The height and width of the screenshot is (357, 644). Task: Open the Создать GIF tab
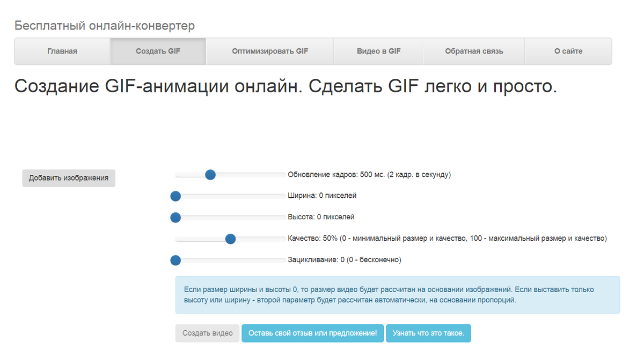[158, 51]
